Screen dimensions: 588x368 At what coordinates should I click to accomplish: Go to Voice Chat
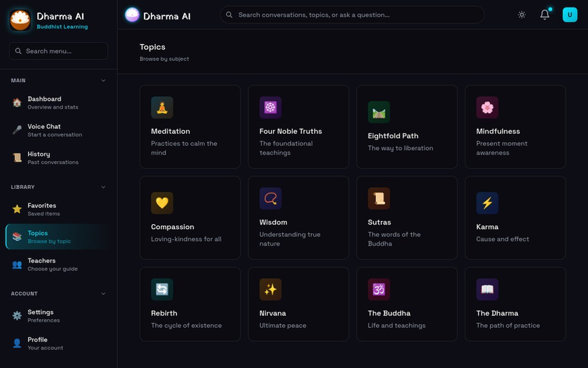click(58, 130)
